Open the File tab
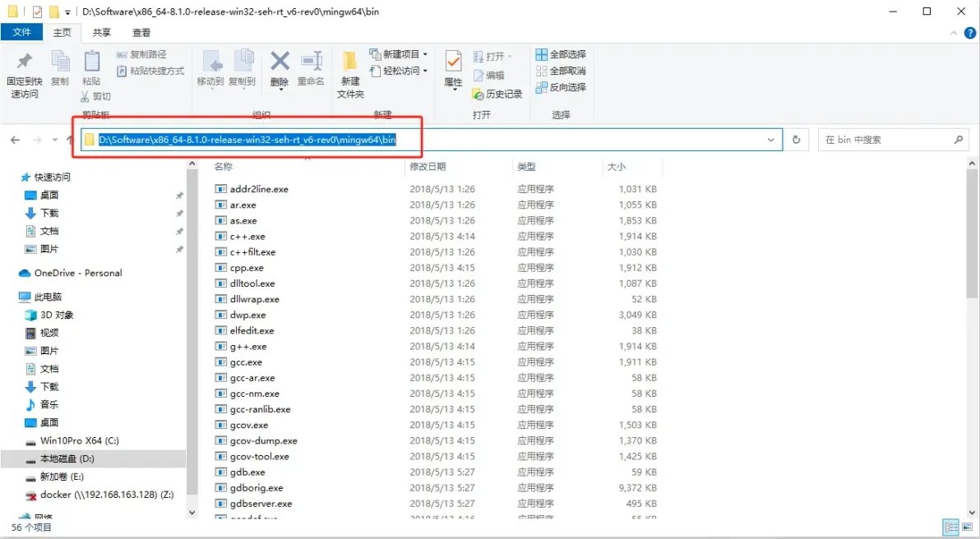980x539 pixels. (22, 33)
